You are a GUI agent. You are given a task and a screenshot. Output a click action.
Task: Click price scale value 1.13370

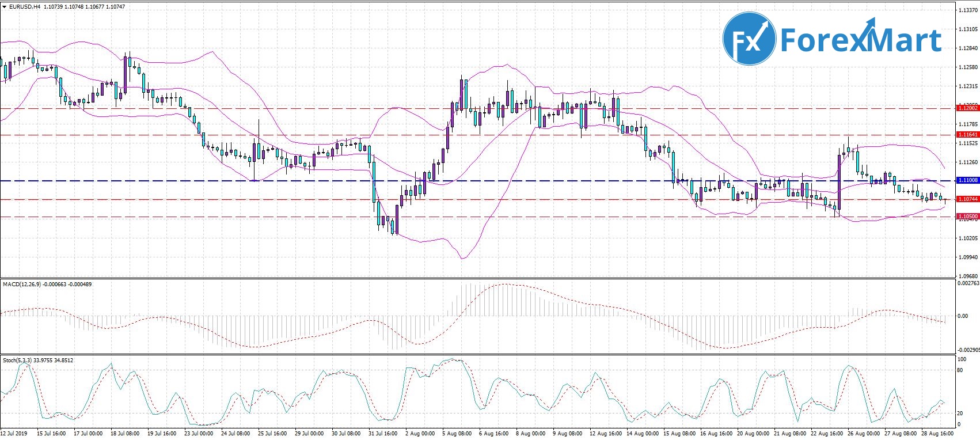[x=967, y=10]
